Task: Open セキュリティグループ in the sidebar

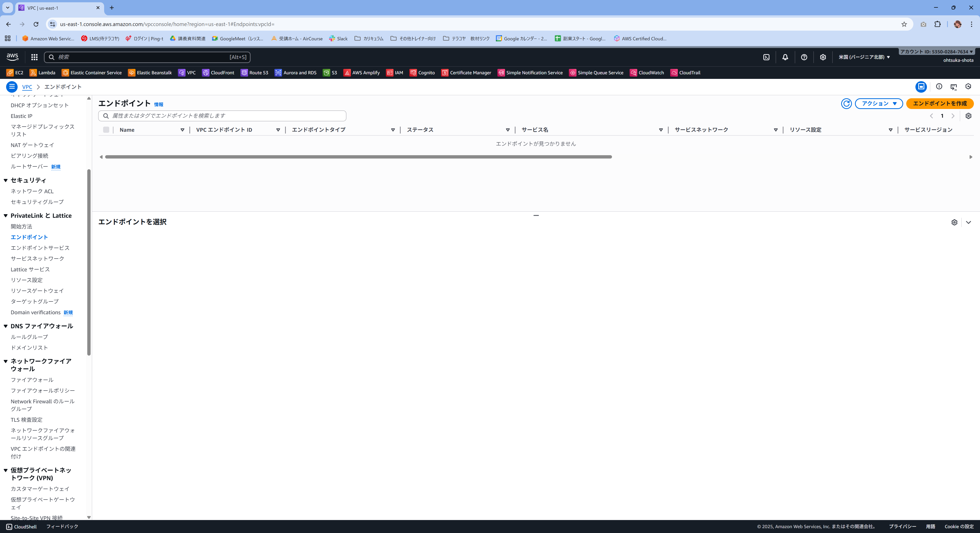Action: [37, 202]
